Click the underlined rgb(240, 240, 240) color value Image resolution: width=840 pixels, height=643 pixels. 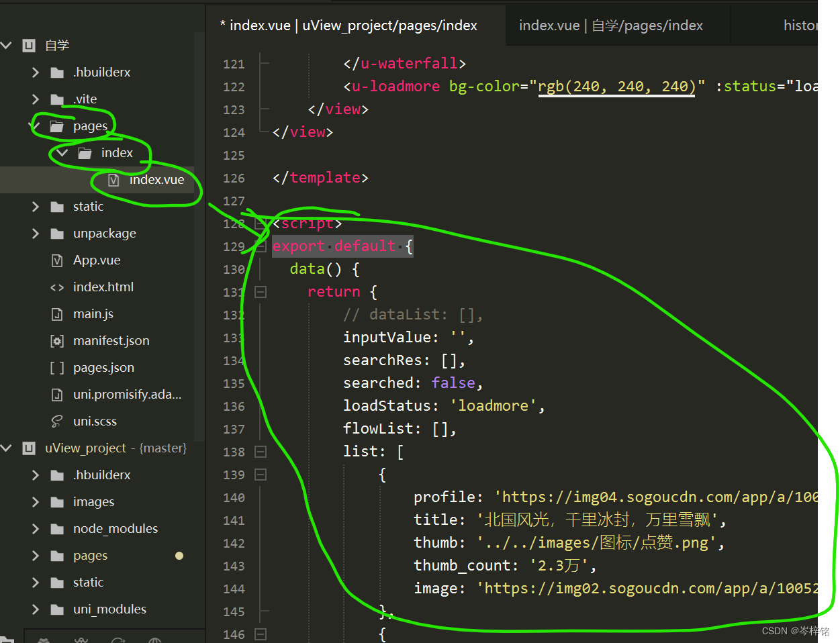pyautogui.click(x=616, y=86)
